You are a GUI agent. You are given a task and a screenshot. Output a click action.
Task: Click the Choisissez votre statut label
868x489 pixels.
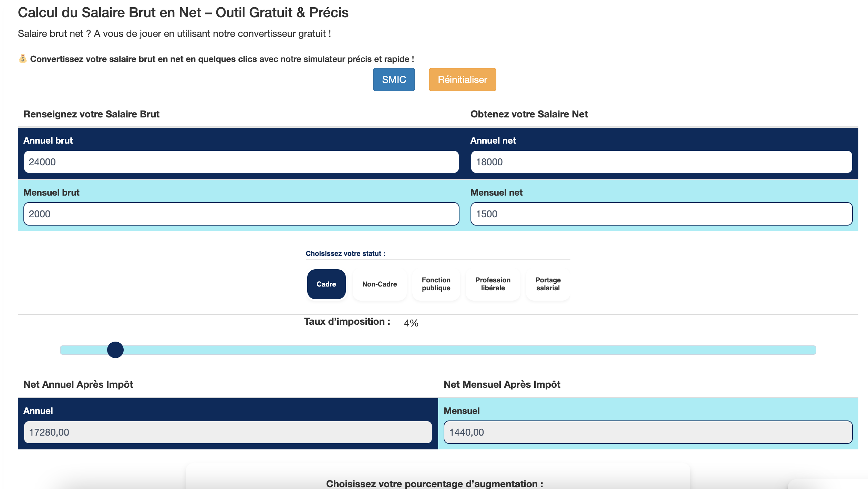[345, 253]
